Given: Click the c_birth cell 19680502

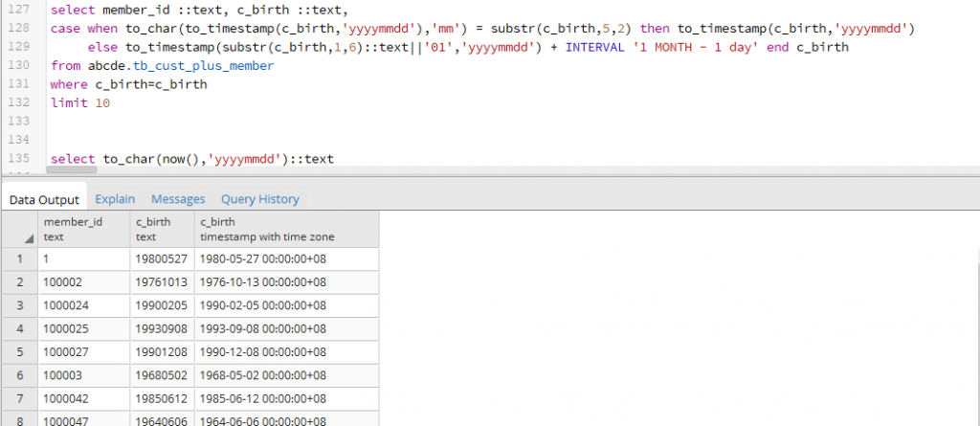Looking at the screenshot, I should coord(163,375).
